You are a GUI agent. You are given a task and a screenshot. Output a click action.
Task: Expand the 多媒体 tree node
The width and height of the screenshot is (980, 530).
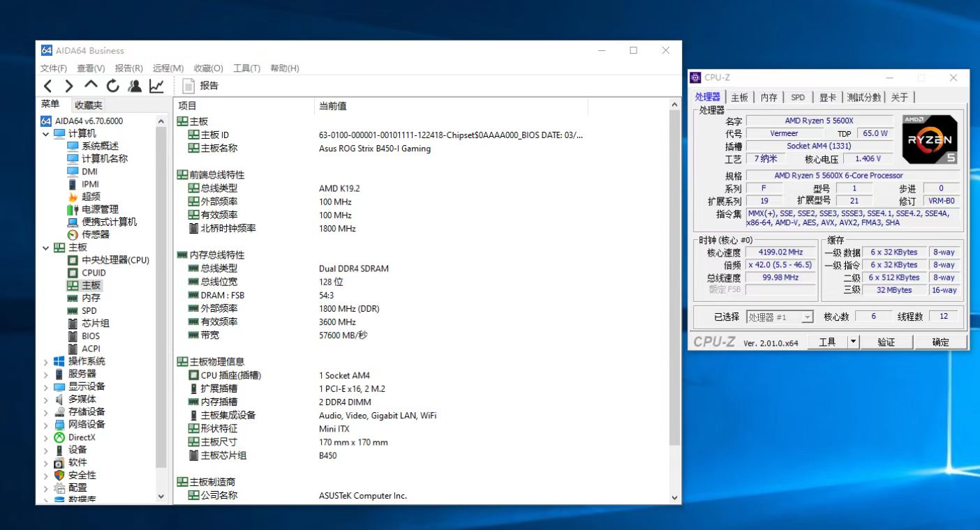click(x=46, y=400)
